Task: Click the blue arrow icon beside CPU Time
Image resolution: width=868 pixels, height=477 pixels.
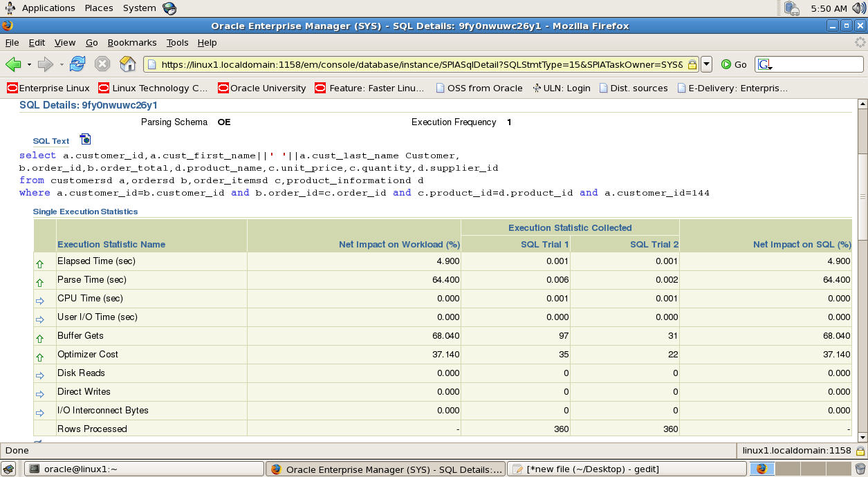Action: (40, 299)
